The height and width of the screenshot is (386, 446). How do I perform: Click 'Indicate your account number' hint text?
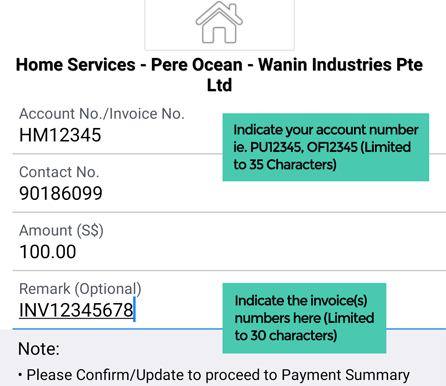coord(326,130)
